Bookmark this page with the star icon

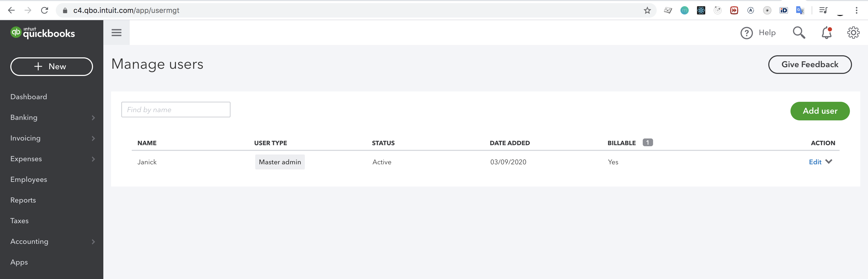pyautogui.click(x=647, y=10)
